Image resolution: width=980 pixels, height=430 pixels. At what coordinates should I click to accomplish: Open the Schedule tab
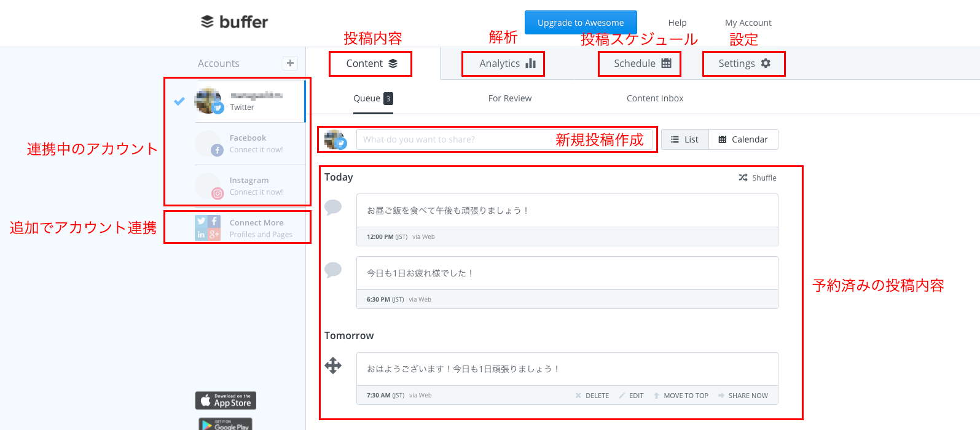pos(643,63)
